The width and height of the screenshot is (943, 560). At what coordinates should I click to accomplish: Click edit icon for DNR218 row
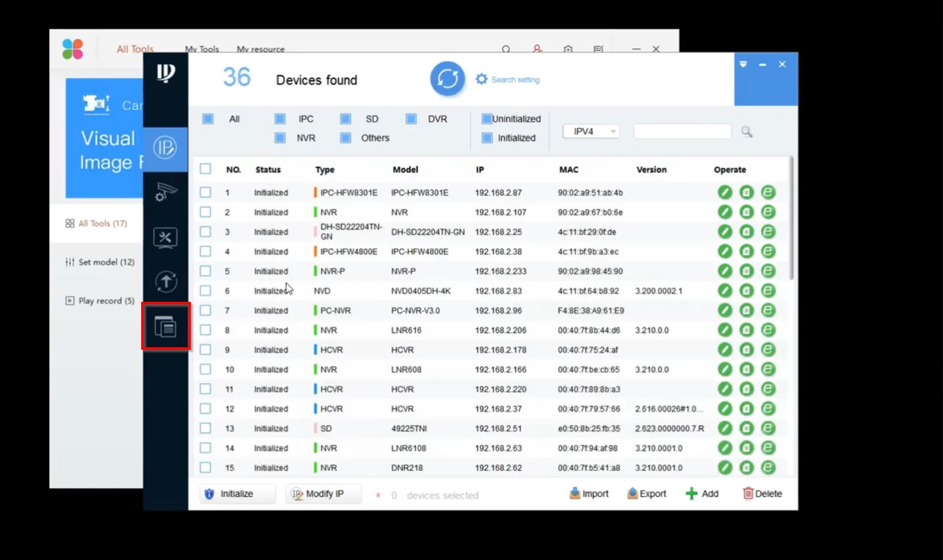725,467
